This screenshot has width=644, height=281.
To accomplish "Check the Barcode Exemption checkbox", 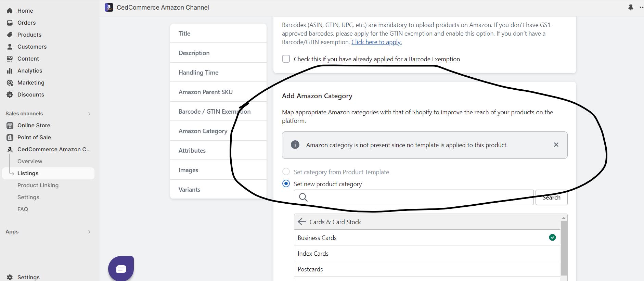I will click(286, 59).
